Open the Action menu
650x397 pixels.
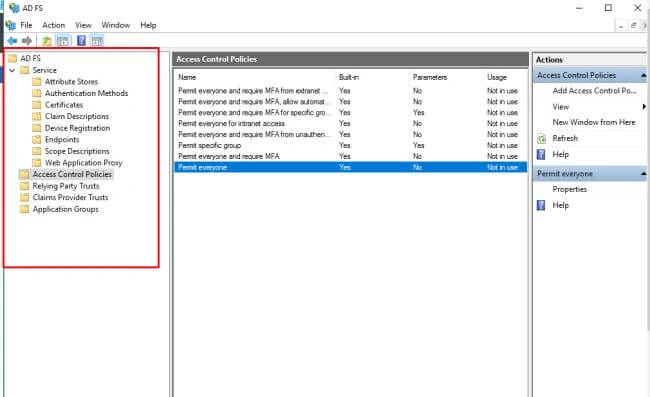click(x=53, y=25)
